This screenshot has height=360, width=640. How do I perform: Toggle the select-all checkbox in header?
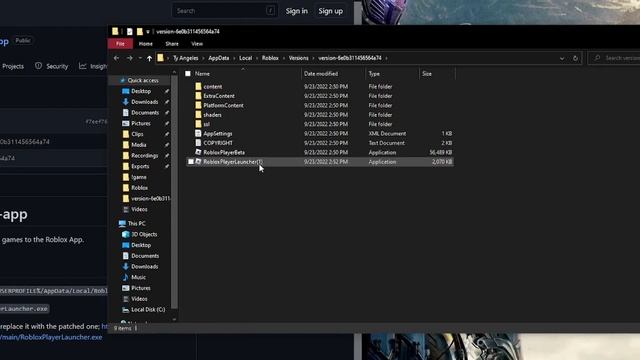(x=188, y=74)
